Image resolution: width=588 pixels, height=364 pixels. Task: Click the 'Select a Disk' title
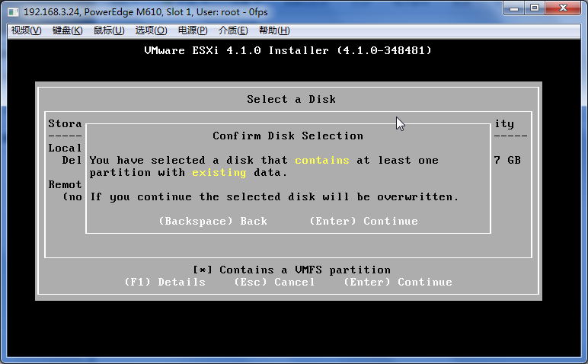tap(292, 99)
